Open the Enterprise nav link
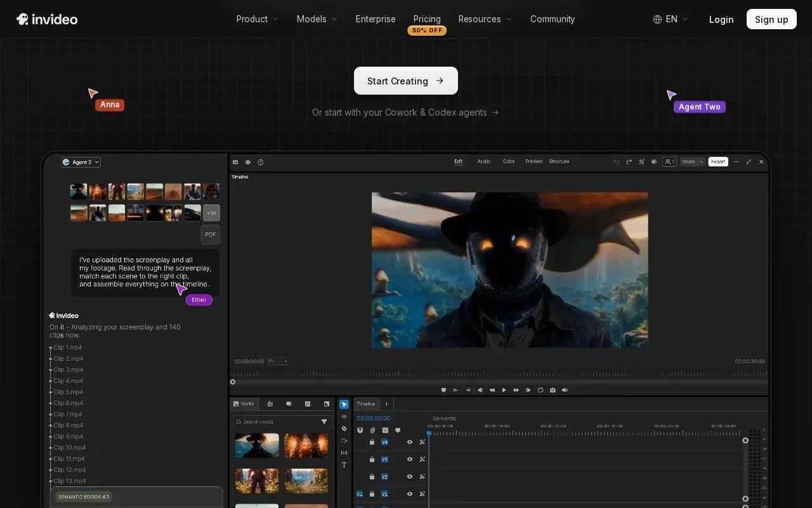Viewport: 812px width, 508px height. coord(376,19)
